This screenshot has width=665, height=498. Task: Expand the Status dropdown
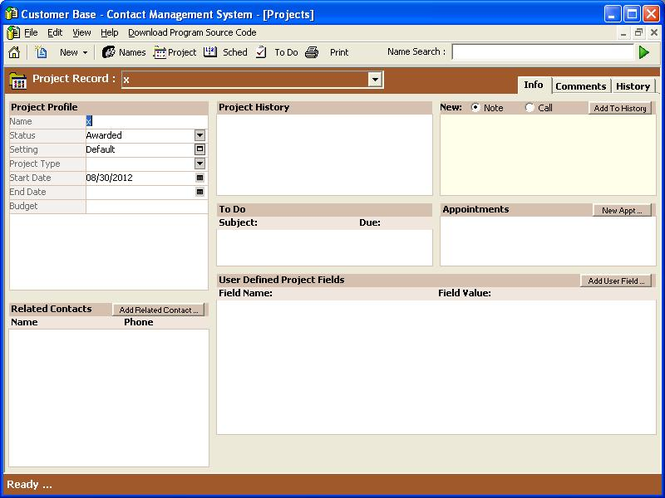199,135
